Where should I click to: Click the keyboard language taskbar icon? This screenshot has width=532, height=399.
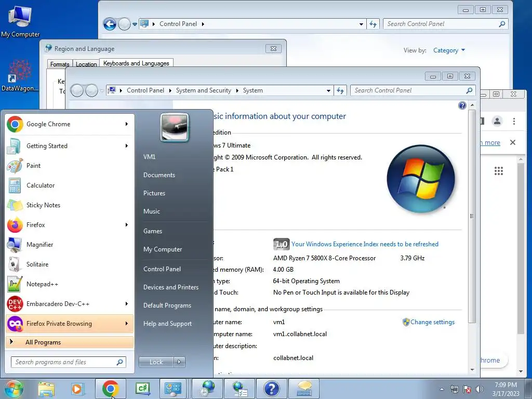[x=304, y=389]
